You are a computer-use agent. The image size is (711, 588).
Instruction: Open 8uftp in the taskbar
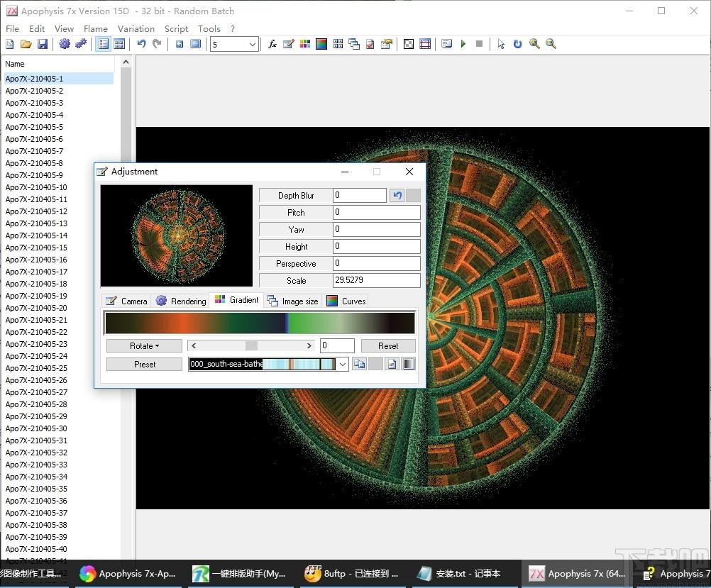tap(352, 574)
